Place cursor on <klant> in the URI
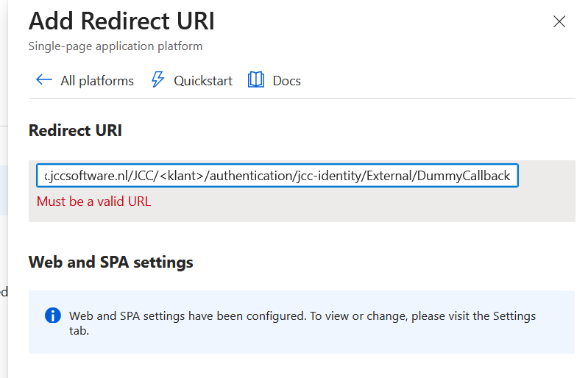Viewport: 588px width, 378px height. point(180,176)
